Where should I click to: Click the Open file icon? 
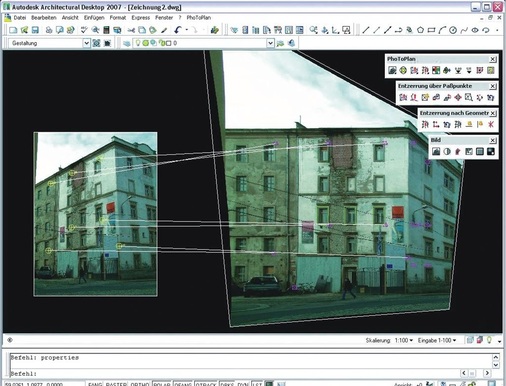(24, 30)
